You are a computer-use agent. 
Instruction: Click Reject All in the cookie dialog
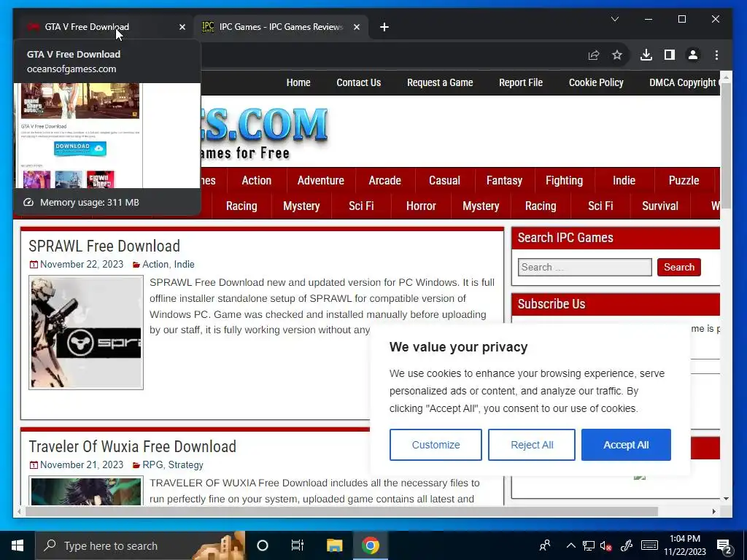tap(532, 445)
